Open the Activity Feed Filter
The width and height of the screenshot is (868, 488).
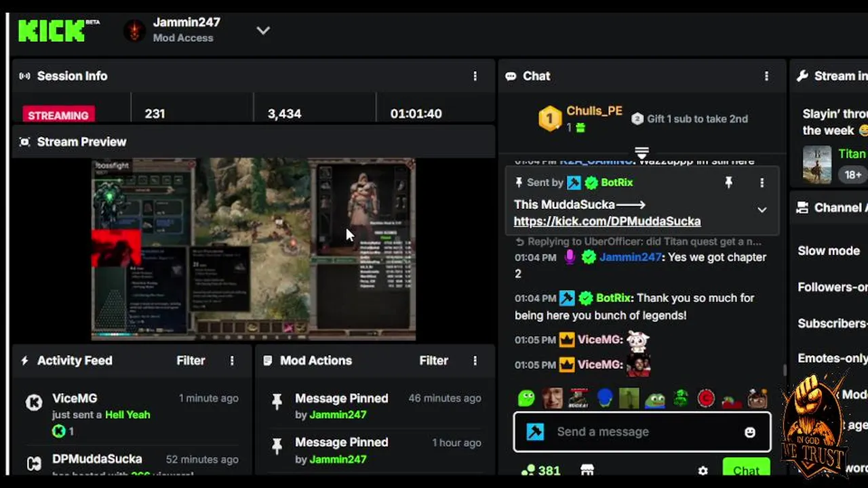coord(191,361)
